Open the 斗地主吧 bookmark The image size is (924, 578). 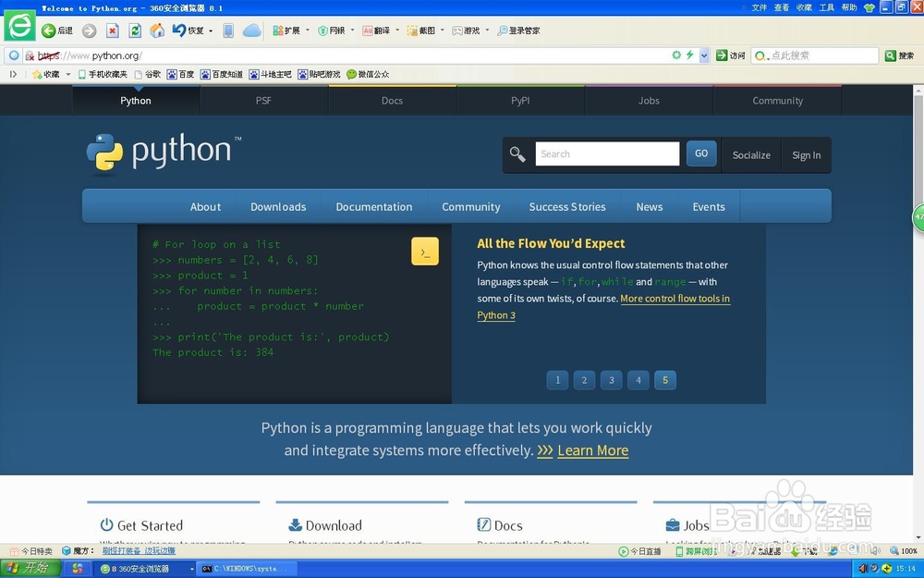[x=271, y=74]
